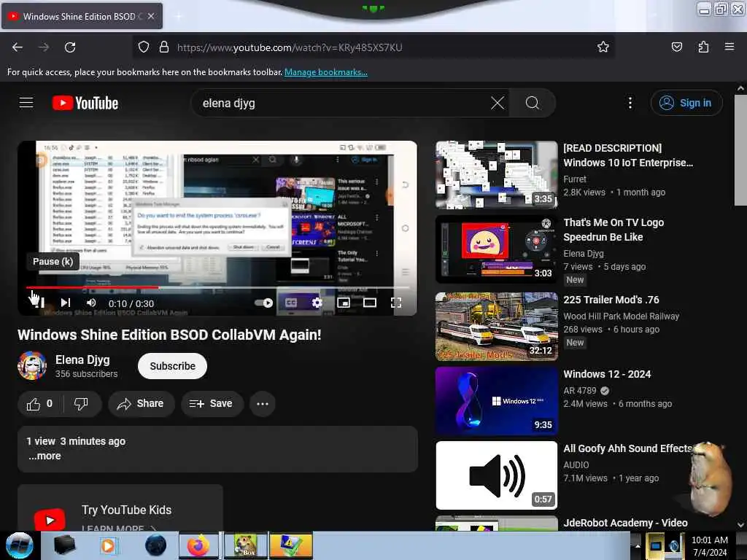Viewport: 747px width, 560px height.
Task: Save the video to a playlist
Action: point(212,404)
